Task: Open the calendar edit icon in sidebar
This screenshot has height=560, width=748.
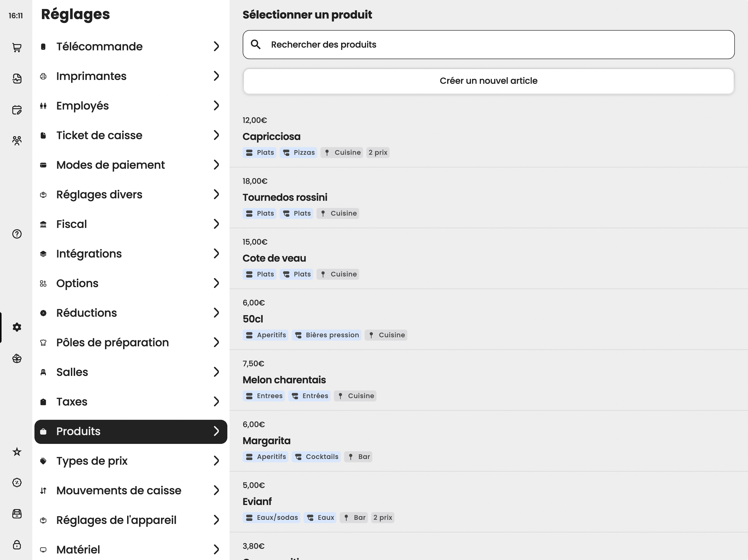Action: (x=17, y=110)
